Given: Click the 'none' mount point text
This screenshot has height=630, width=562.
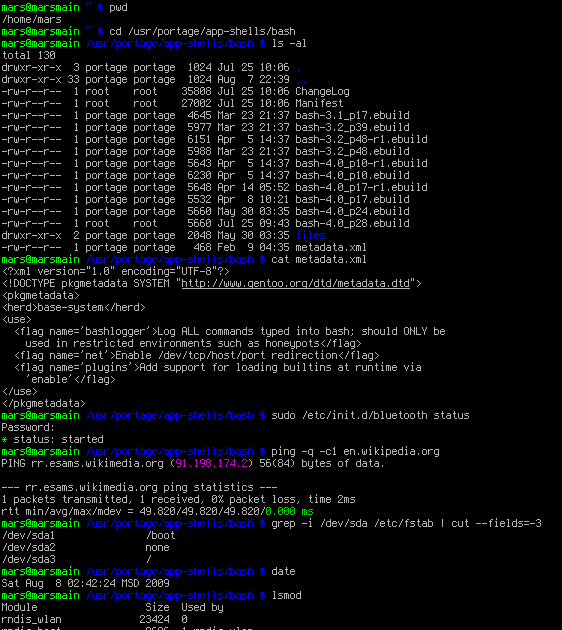Looking at the screenshot, I should click(157, 548).
